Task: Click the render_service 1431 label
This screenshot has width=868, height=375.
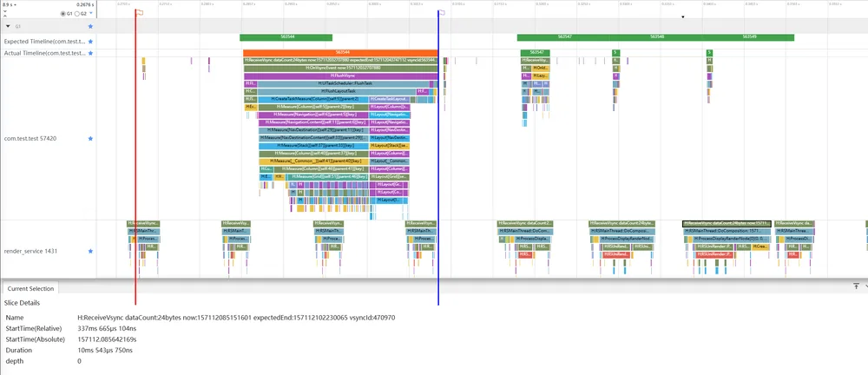Action: [31, 251]
